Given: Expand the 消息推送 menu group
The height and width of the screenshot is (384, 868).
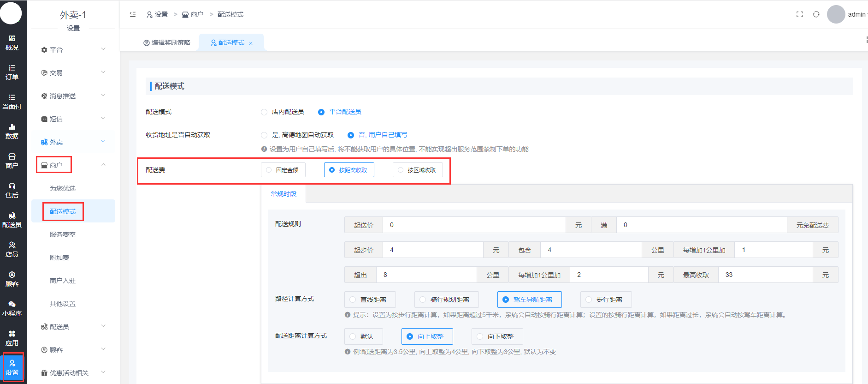Looking at the screenshot, I should point(73,96).
